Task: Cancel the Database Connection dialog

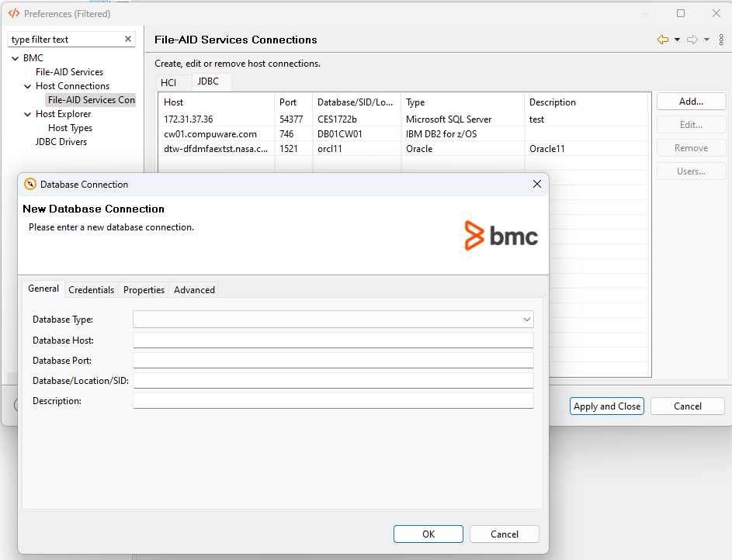Action: click(x=505, y=534)
